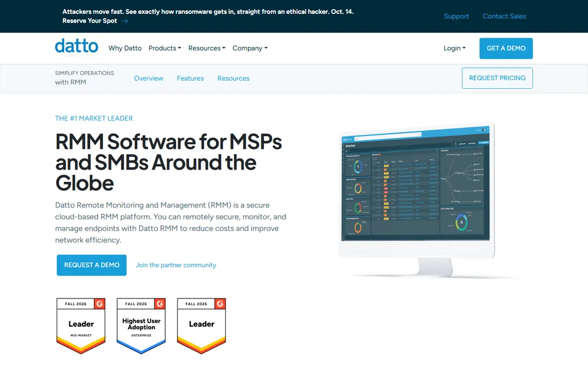Open the Leader badge without a subtitle
Image resolution: width=588 pixels, height=368 pixels.
pos(202,326)
